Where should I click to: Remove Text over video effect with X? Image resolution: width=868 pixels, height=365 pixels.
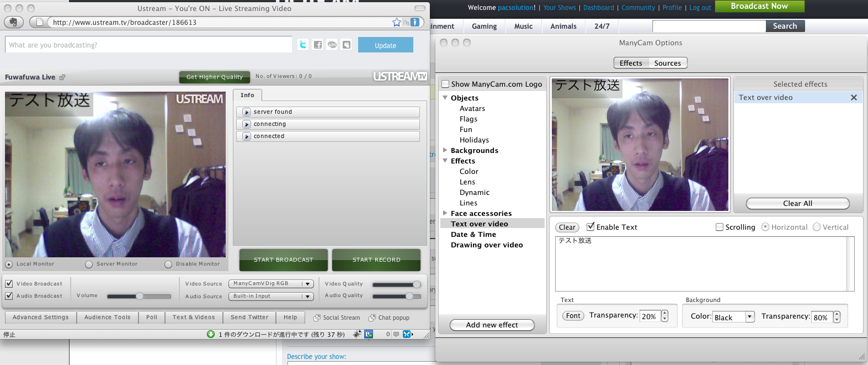click(854, 98)
